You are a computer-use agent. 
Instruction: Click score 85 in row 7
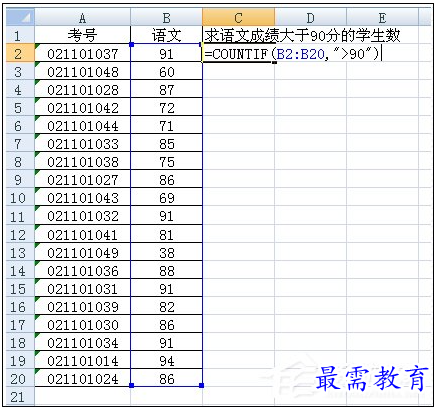point(166,143)
